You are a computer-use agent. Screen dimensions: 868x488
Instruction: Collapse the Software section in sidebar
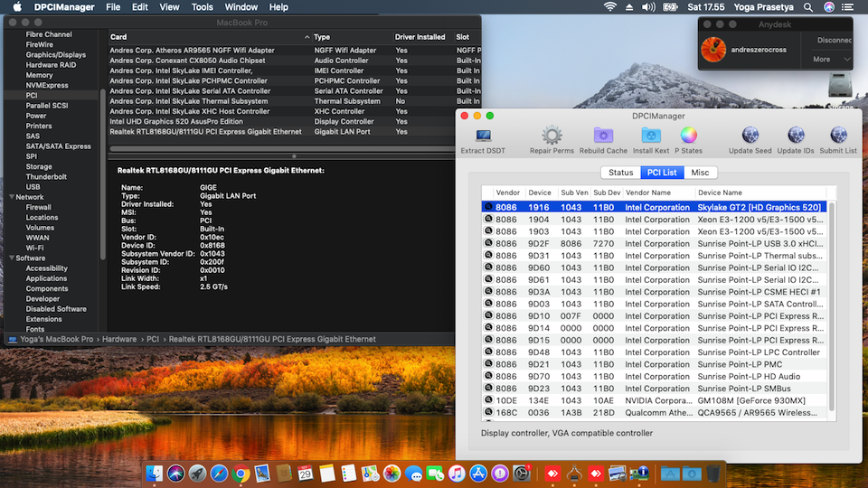tap(12, 258)
